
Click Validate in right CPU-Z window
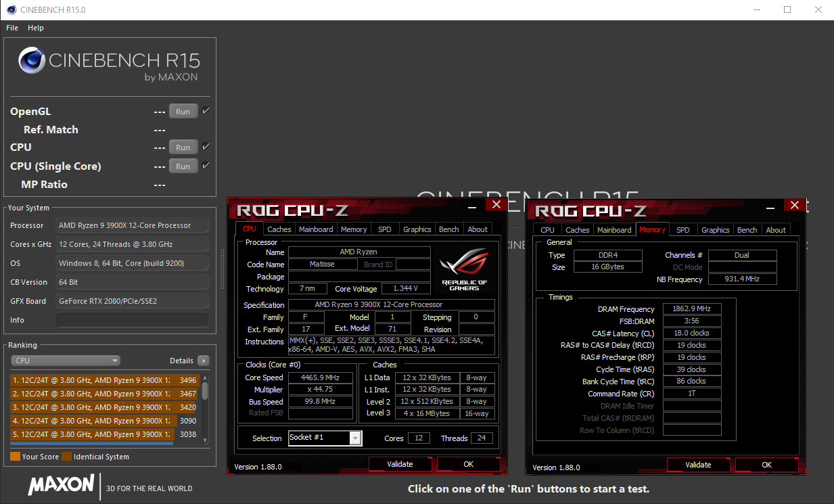pyautogui.click(x=698, y=465)
